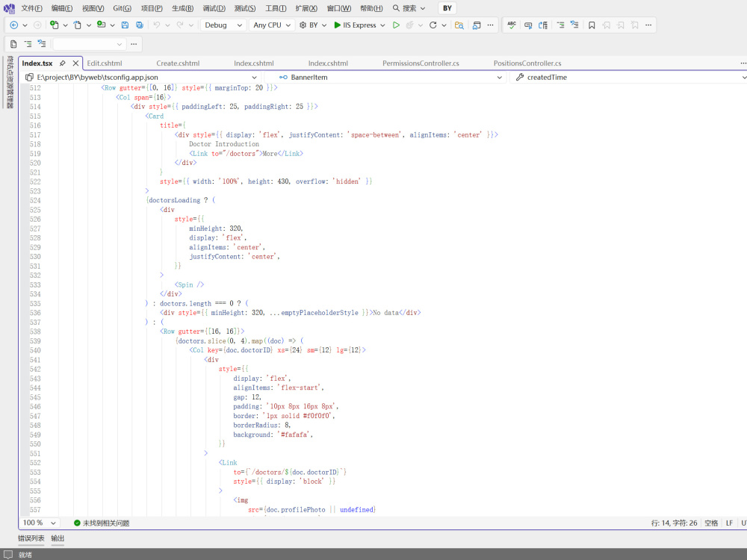Open the 工具(T) menu

coord(276,8)
